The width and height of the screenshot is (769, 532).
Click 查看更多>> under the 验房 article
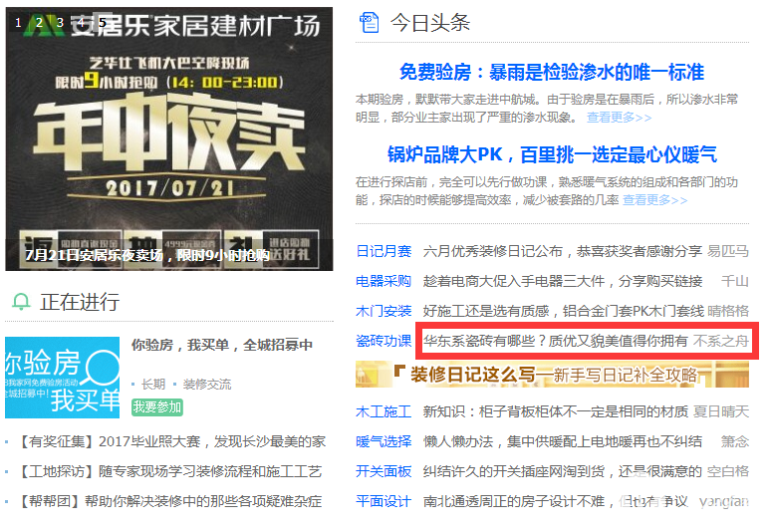[619, 118]
